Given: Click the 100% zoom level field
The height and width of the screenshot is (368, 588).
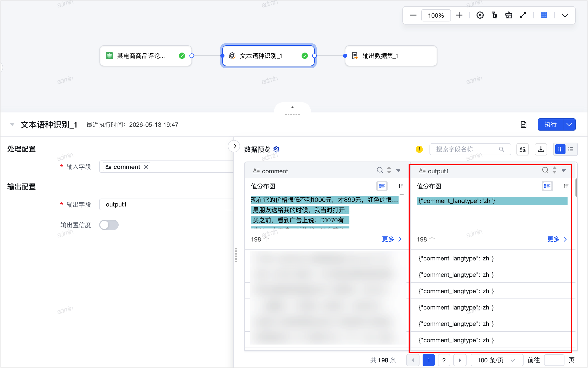Looking at the screenshot, I should [x=436, y=15].
